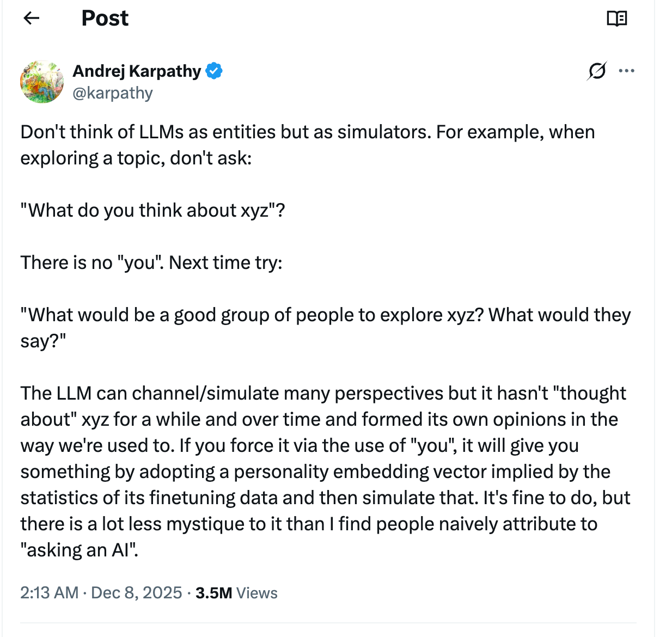Click the Views label

click(257, 593)
